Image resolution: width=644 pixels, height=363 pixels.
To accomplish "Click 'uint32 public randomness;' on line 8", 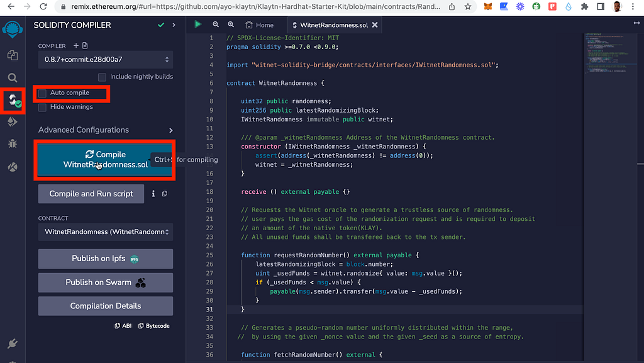I will pos(286,101).
